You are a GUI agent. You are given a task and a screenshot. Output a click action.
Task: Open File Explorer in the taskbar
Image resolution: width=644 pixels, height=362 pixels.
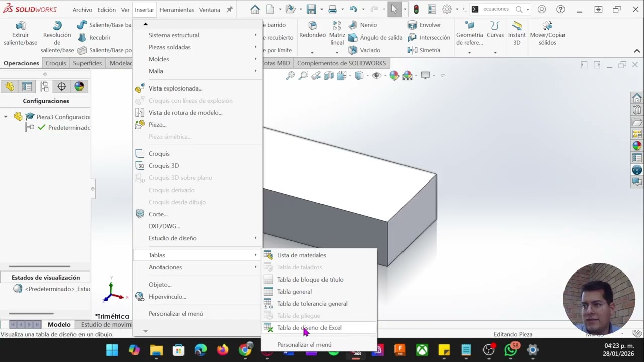click(x=156, y=350)
